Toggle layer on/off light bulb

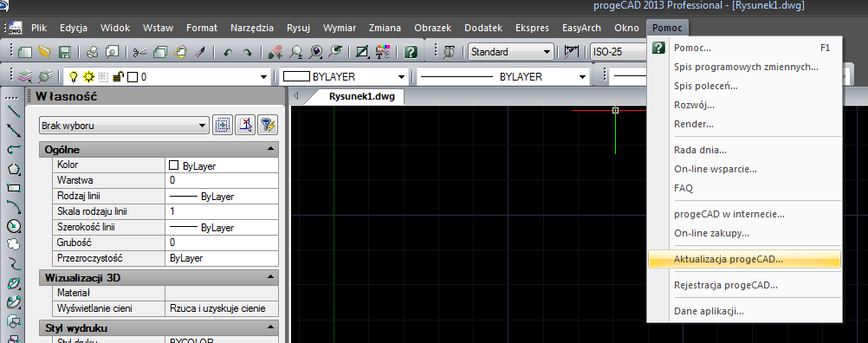click(x=74, y=77)
